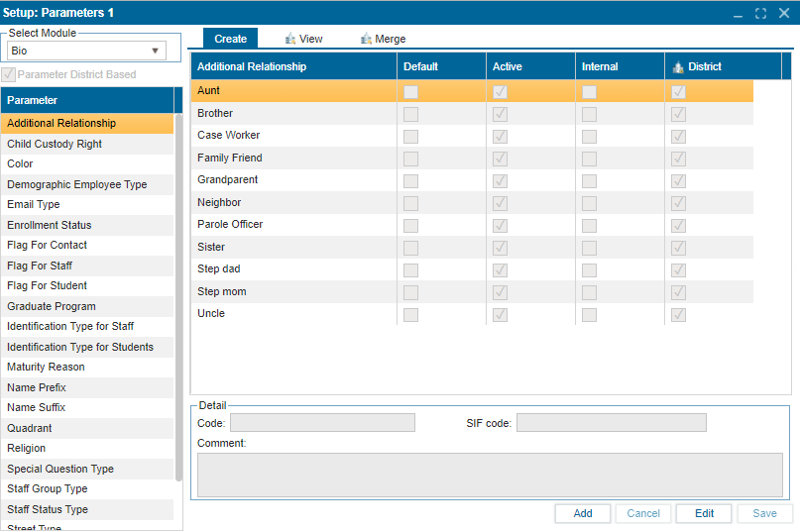Maximize the Setup Parameters window
This screenshot has width=800, height=532.
(x=760, y=13)
